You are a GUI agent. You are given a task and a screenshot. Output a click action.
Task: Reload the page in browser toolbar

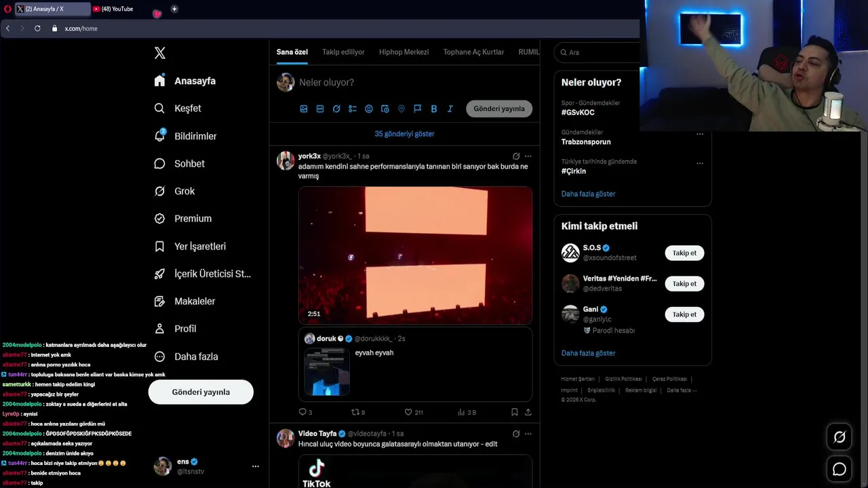(37, 28)
